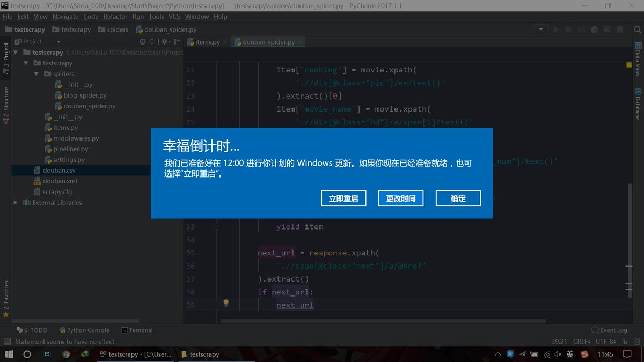The width and height of the screenshot is (644, 362).
Task: Open the Navigate menu
Action: 65,17
